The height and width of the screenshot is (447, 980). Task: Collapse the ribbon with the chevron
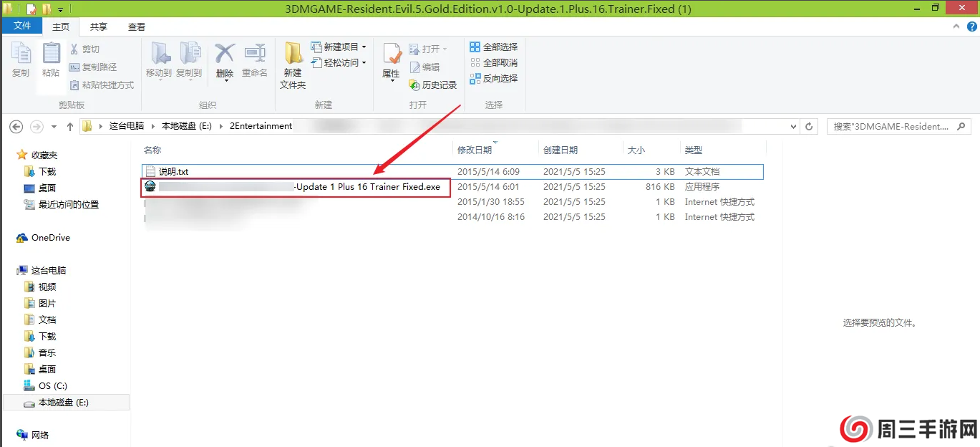pyautogui.click(x=956, y=25)
